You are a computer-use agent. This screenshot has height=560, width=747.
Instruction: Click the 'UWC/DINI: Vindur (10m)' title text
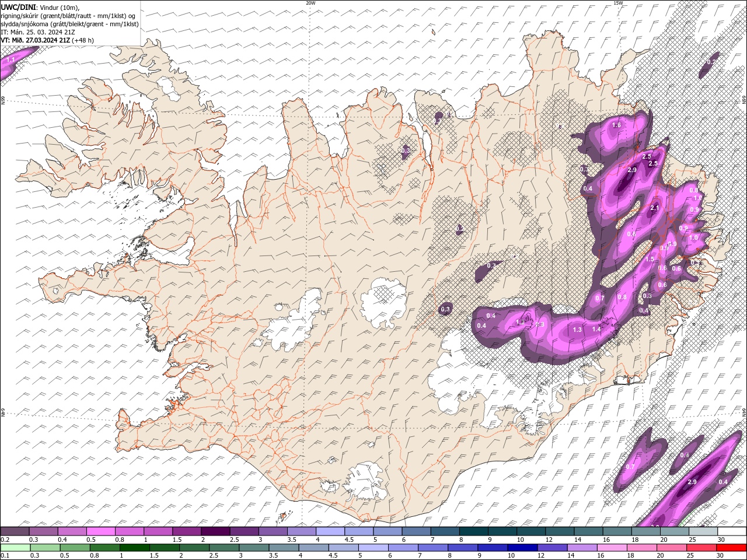click(x=40, y=7)
